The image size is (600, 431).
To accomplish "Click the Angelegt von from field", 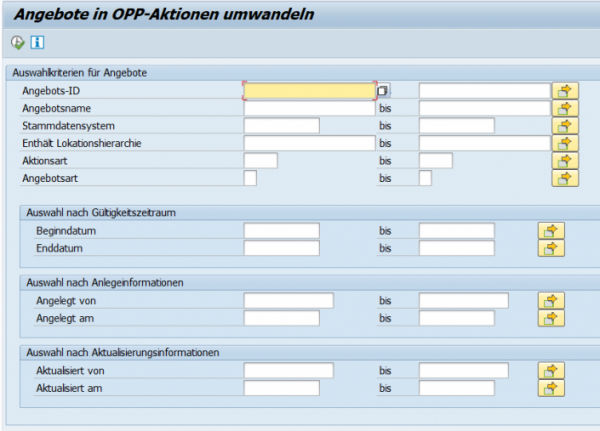I will point(289,301).
